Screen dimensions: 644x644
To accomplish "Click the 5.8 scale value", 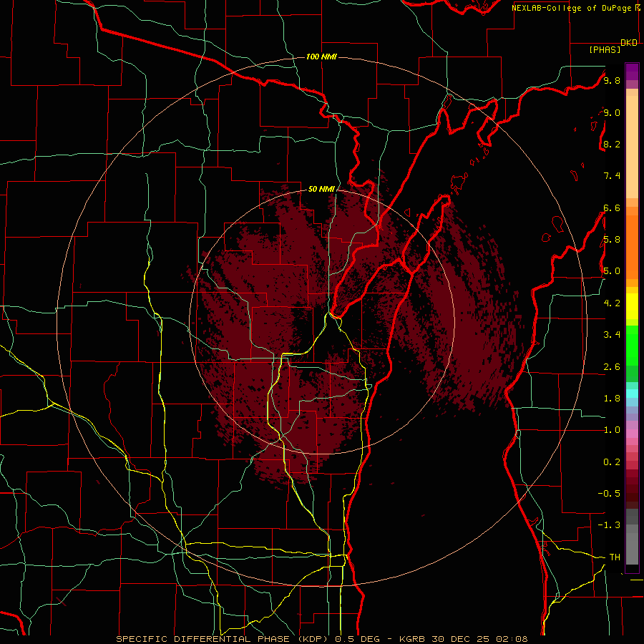I will 612,240.
